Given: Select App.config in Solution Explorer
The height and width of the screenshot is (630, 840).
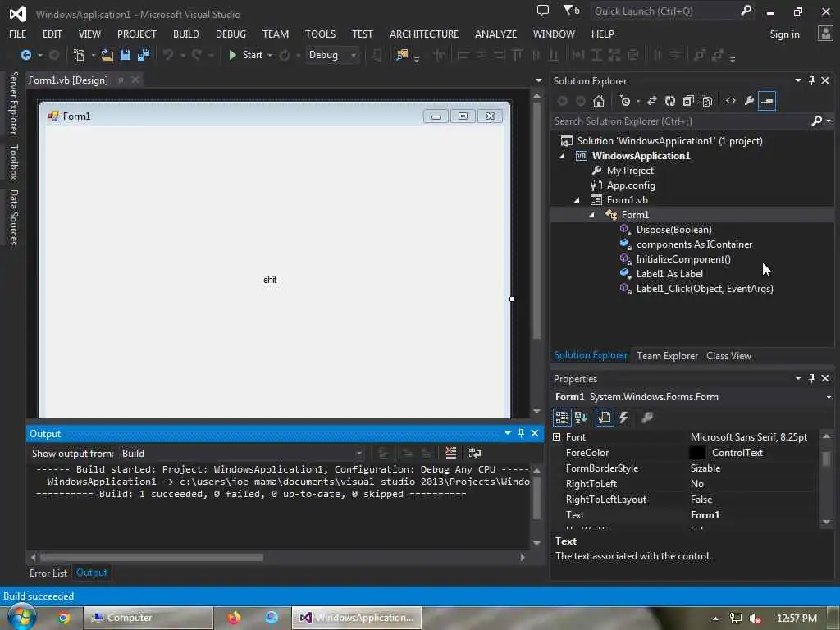Looking at the screenshot, I should (631, 185).
